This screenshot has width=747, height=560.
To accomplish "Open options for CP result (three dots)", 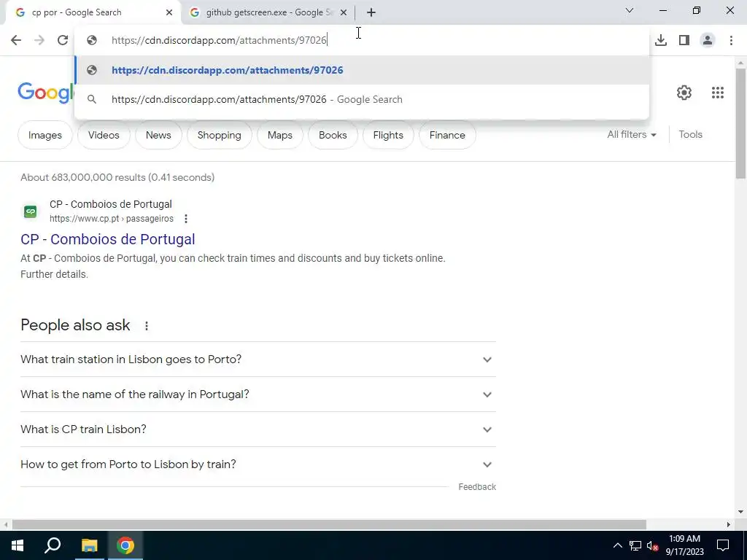I will click(186, 219).
